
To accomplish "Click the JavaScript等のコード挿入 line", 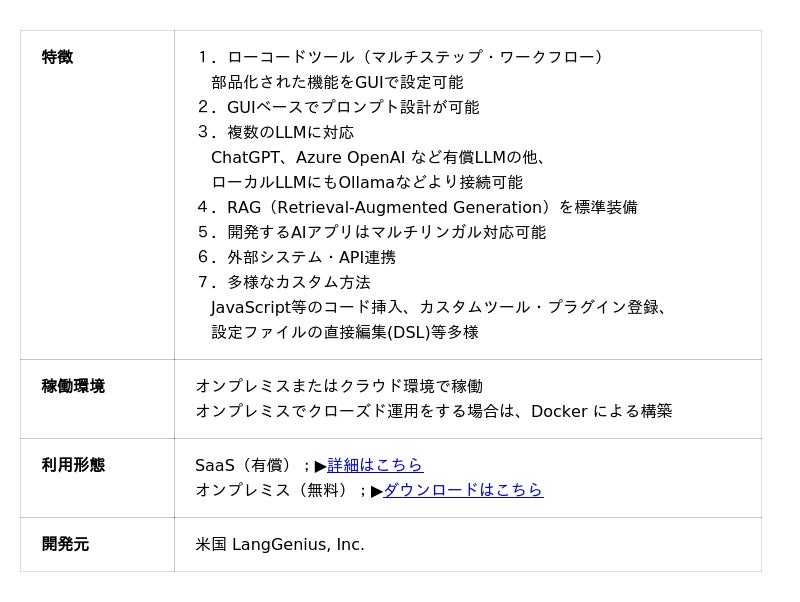I will 439,307.
